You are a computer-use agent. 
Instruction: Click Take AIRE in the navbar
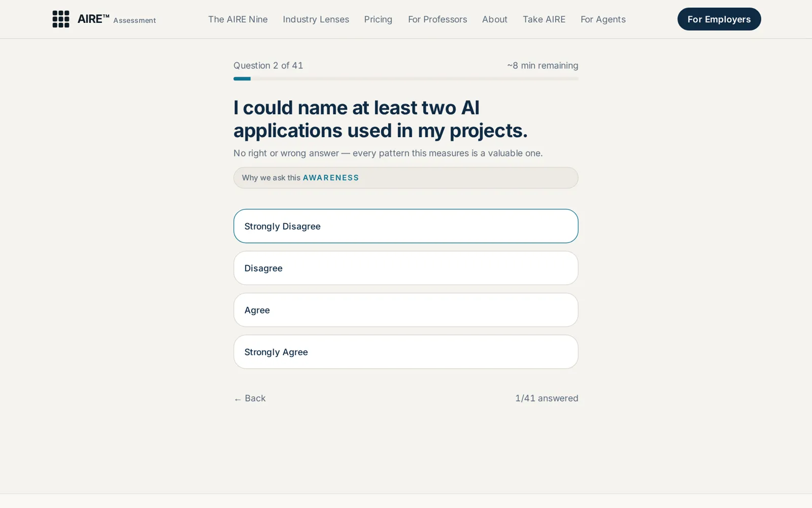point(544,19)
